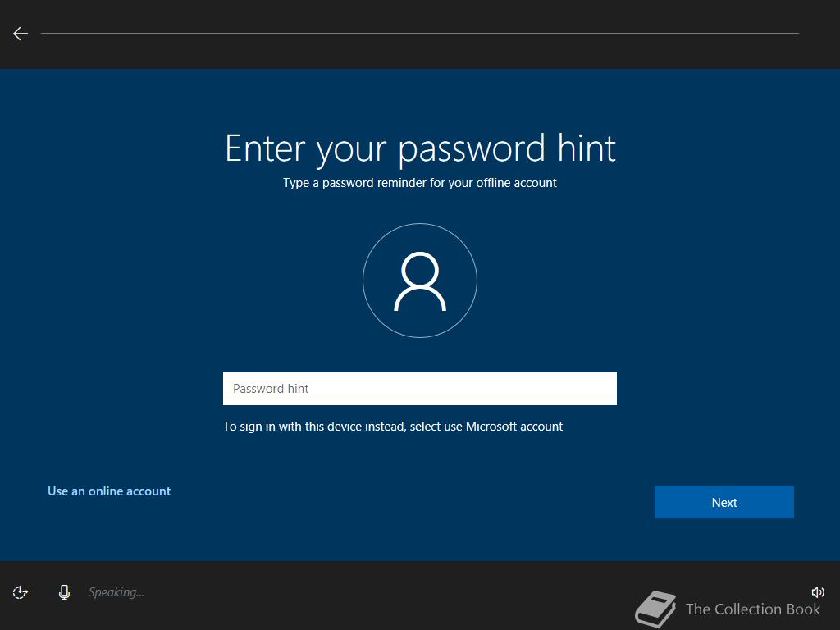Continue with the Next button
The height and width of the screenshot is (630, 840).
point(724,502)
